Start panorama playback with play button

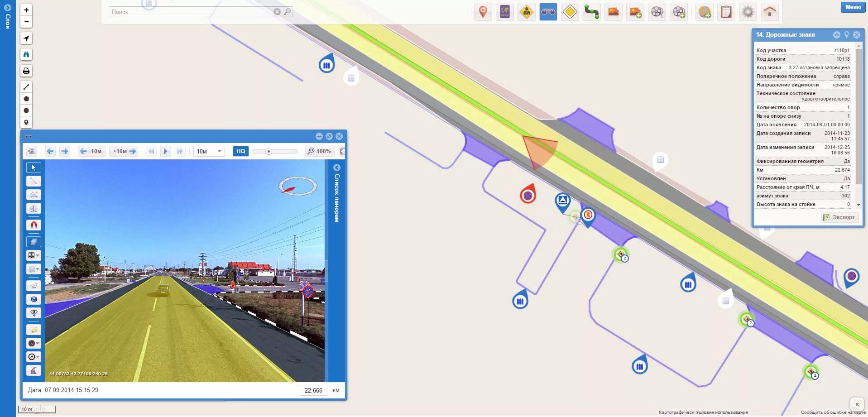pyautogui.click(x=165, y=151)
